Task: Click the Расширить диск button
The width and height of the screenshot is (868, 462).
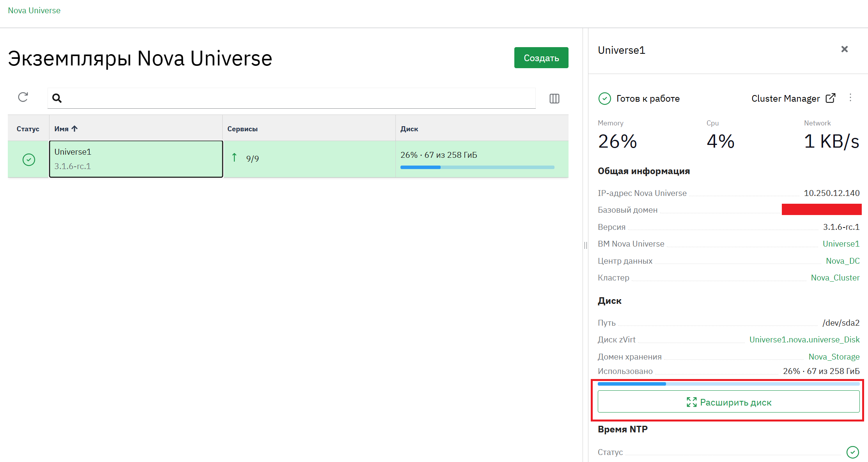Action: coord(728,402)
